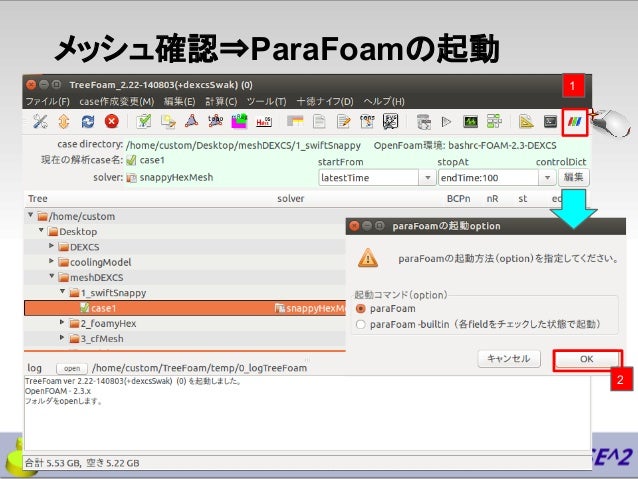This screenshot has height=479, width=638.
Task: Click the magenta grid editor toolbar icon
Action: 239,121
